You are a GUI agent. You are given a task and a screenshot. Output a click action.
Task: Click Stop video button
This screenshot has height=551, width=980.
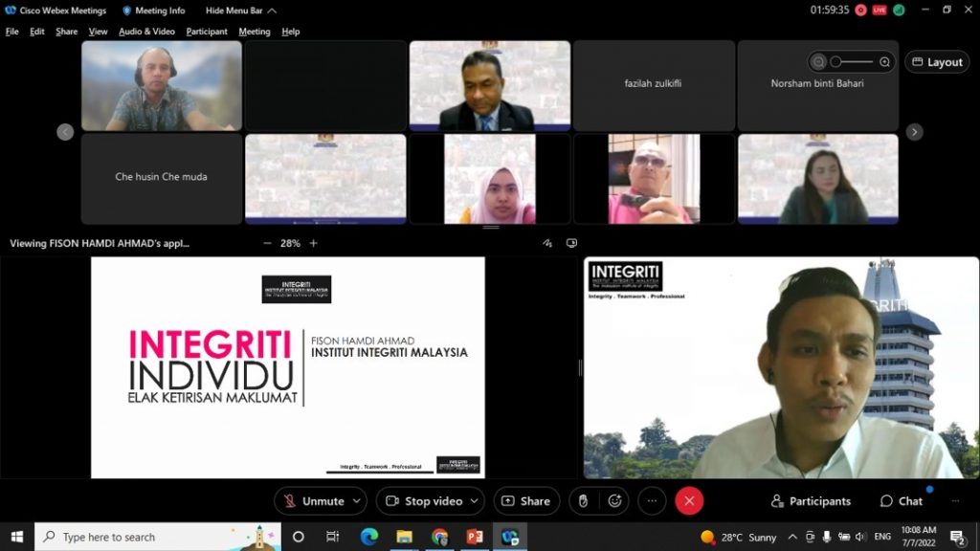point(425,501)
